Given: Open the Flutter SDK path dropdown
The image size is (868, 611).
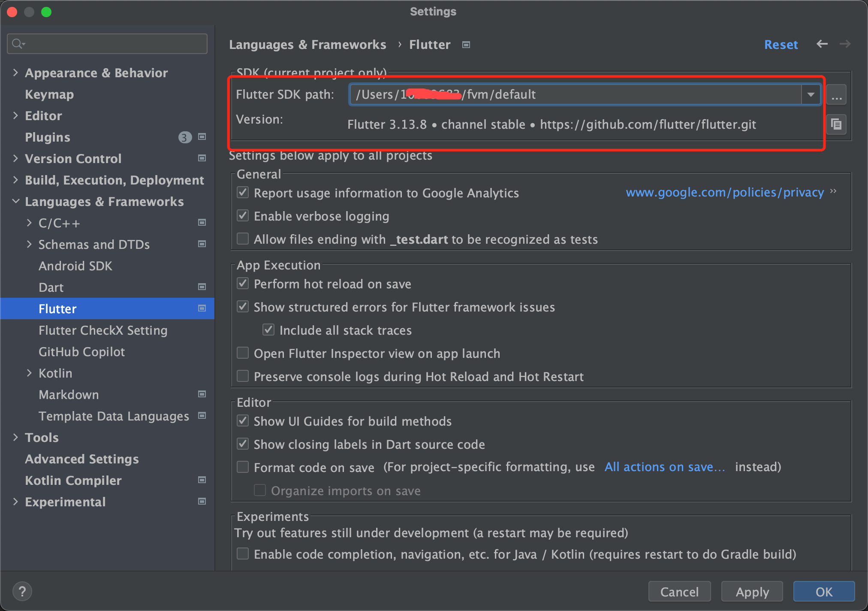Looking at the screenshot, I should [811, 94].
